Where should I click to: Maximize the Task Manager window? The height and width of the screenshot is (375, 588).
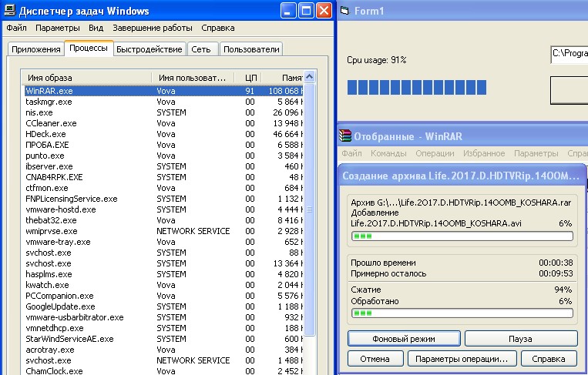tap(306, 11)
